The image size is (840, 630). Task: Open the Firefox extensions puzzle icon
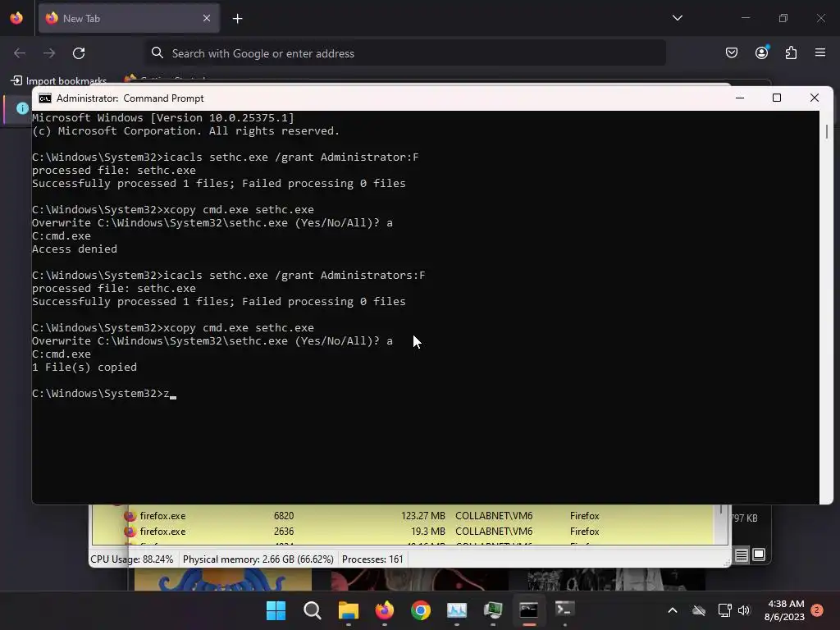point(791,52)
